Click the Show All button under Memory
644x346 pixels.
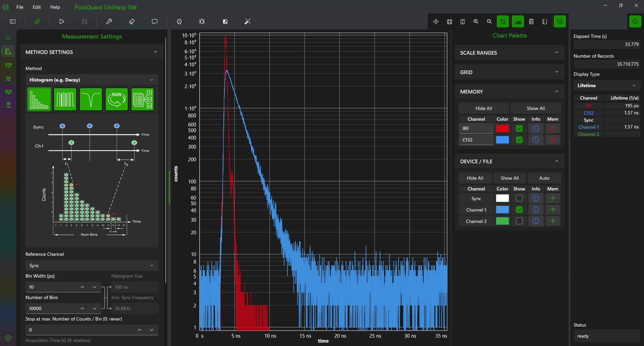(x=536, y=108)
